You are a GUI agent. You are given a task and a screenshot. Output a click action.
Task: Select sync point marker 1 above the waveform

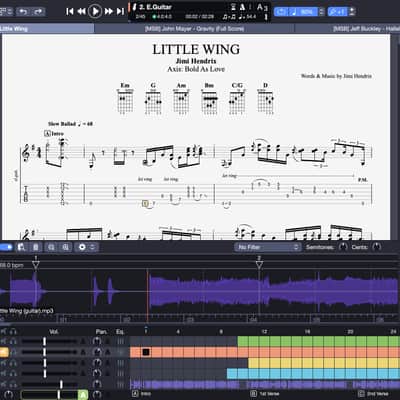pyautogui.click(x=36, y=263)
